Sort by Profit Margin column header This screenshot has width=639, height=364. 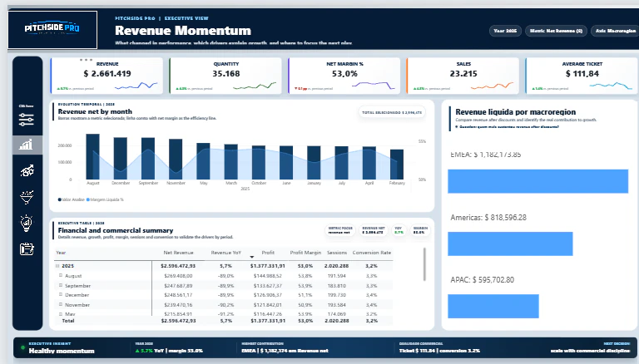click(x=305, y=253)
